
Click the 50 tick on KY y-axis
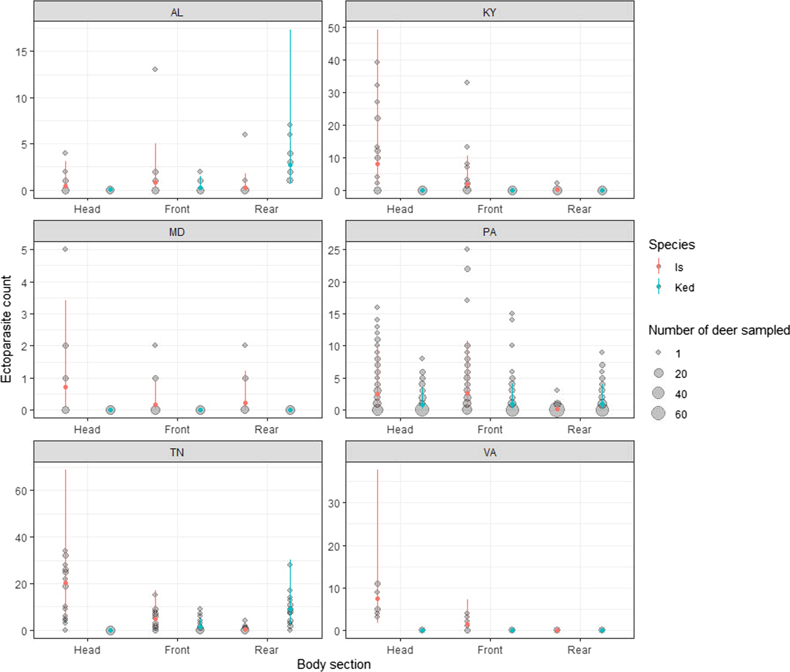click(334, 28)
